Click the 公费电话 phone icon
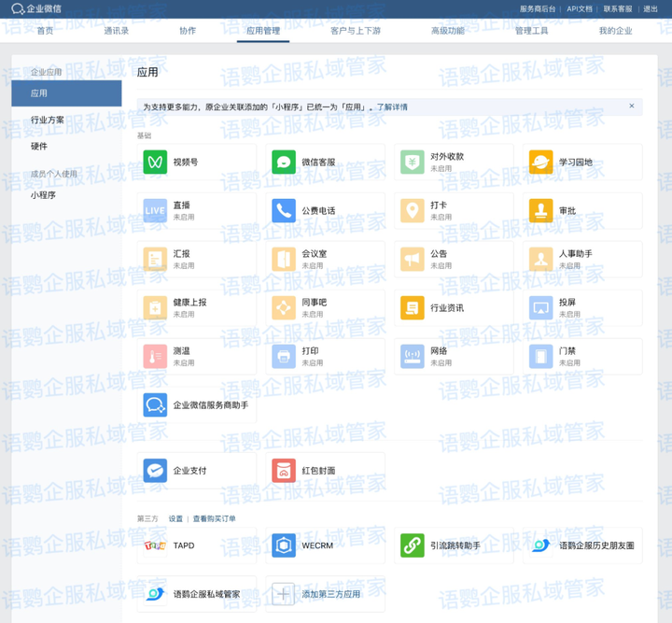Viewport: 672px width, 623px height. [284, 211]
